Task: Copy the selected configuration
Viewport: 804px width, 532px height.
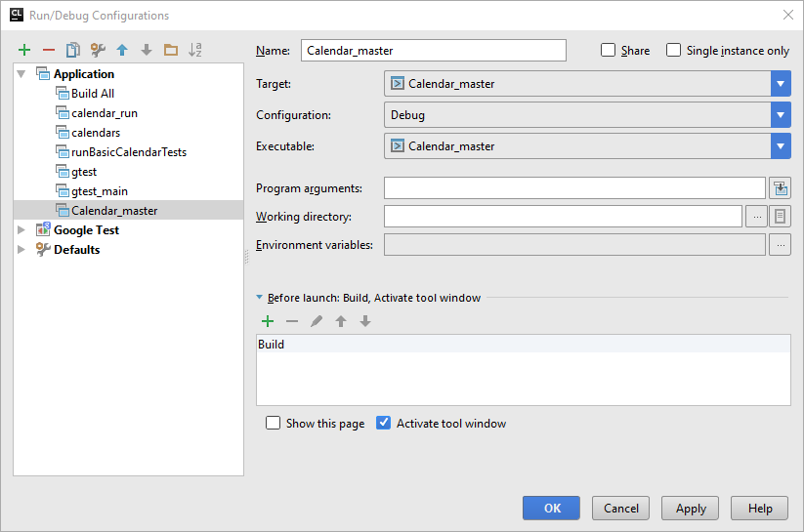Action: click(72, 50)
